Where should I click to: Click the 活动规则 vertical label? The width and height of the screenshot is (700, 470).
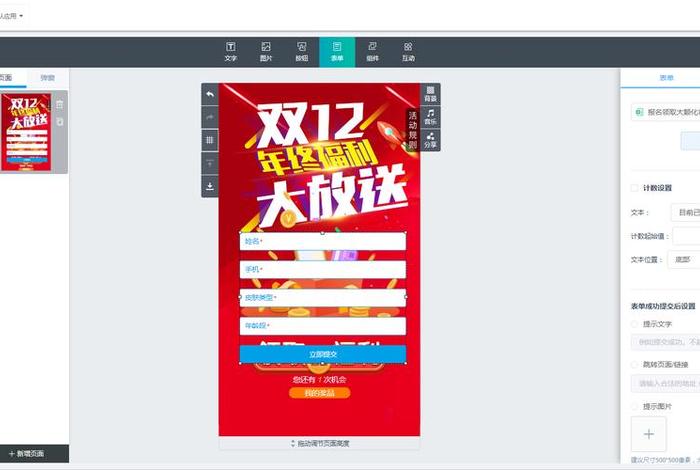pos(412,129)
